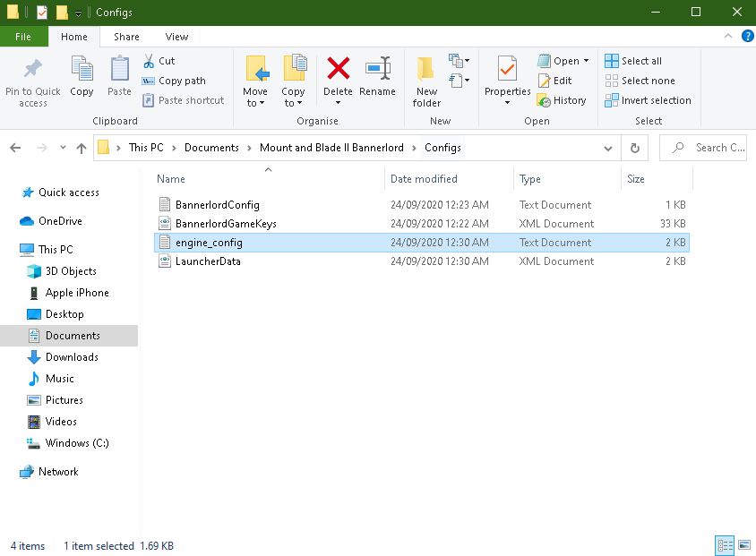The image size is (756, 556).
Task: Refresh the Configs folder view
Action: click(635, 148)
